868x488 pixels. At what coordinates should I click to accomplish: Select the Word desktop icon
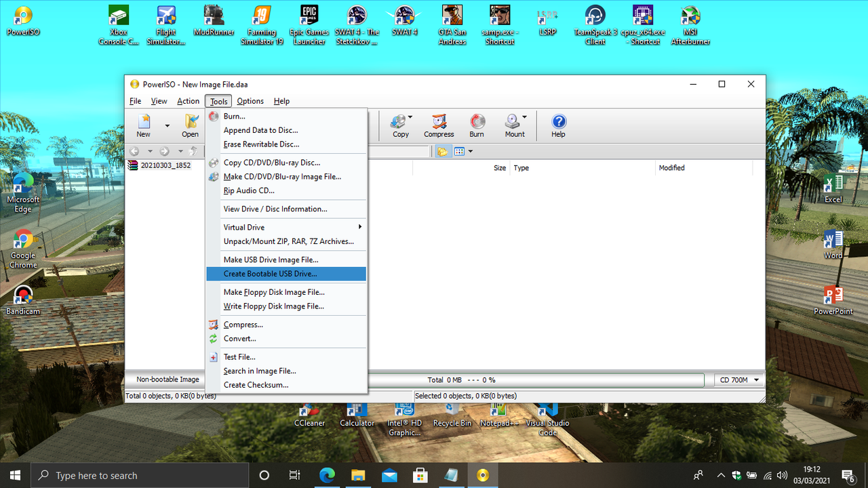pyautogui.click(x=833, y=245)
